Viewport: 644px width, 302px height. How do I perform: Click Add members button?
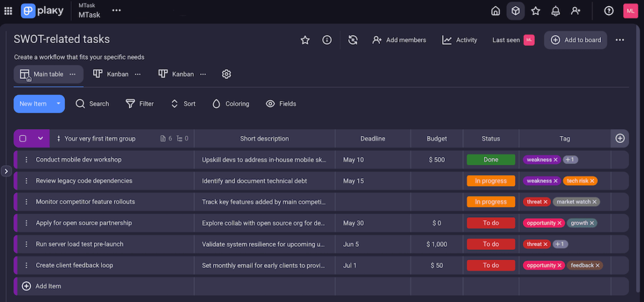[x=399, y=40]
